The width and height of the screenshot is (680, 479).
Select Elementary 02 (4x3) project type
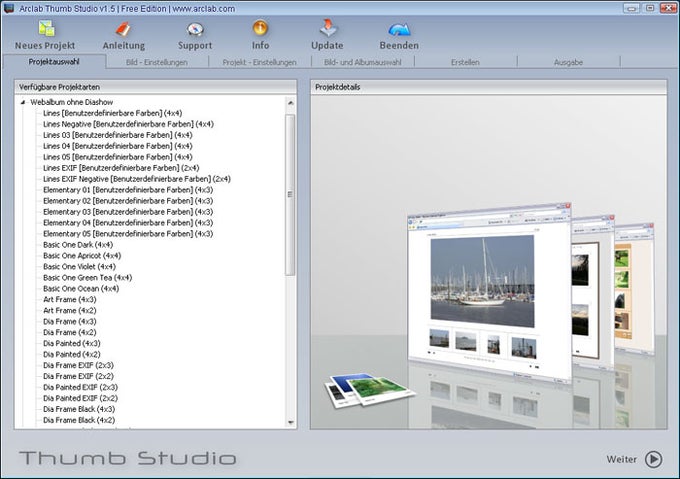[128, 201]
